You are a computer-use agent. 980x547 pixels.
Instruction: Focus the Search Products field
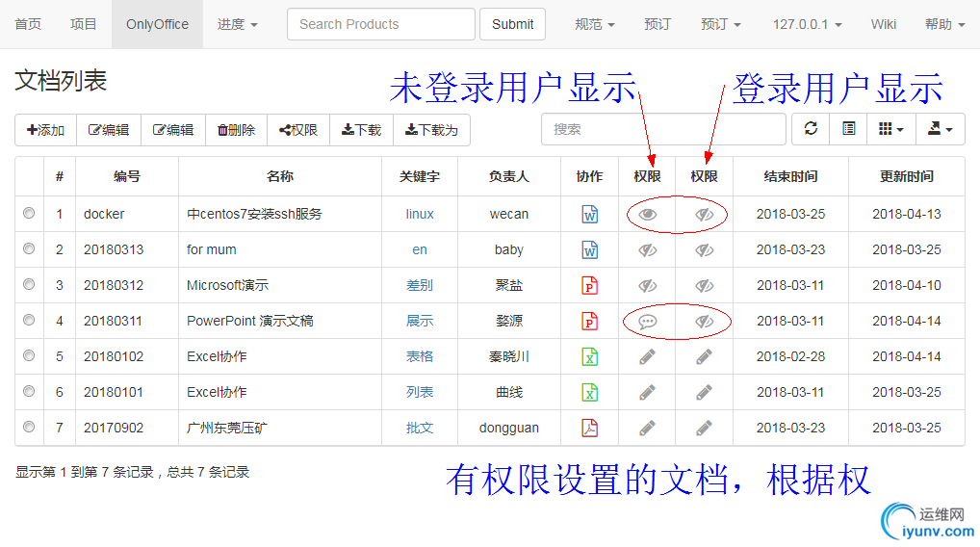[380, 24]
